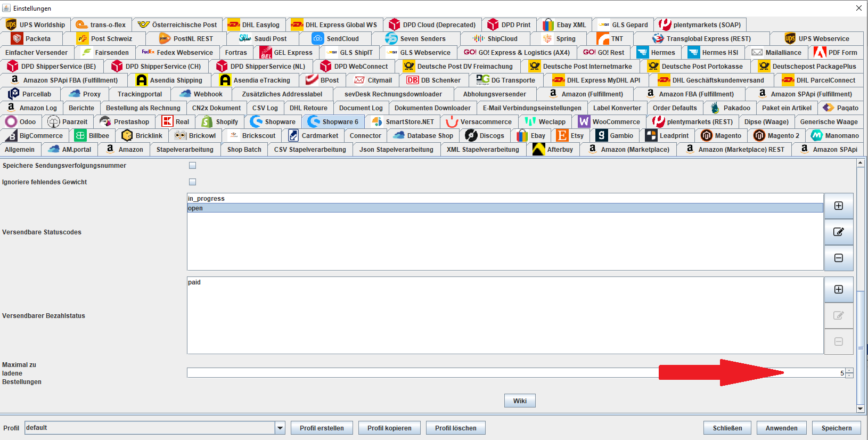
Task: Click the Schließen button
Action: (x=727, y=428)
